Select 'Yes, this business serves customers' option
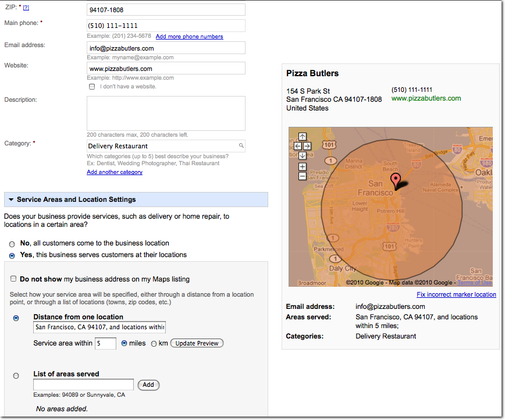 12,256
